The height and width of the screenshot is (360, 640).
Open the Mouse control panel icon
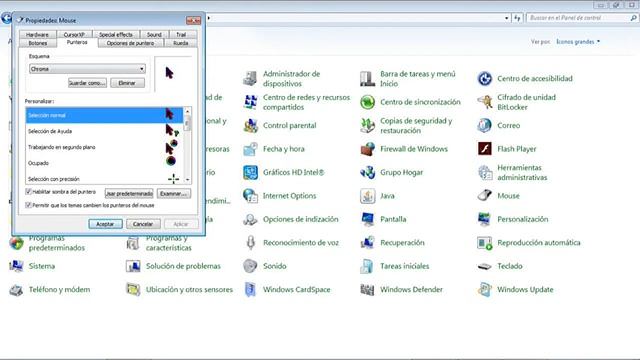[484, 196]
